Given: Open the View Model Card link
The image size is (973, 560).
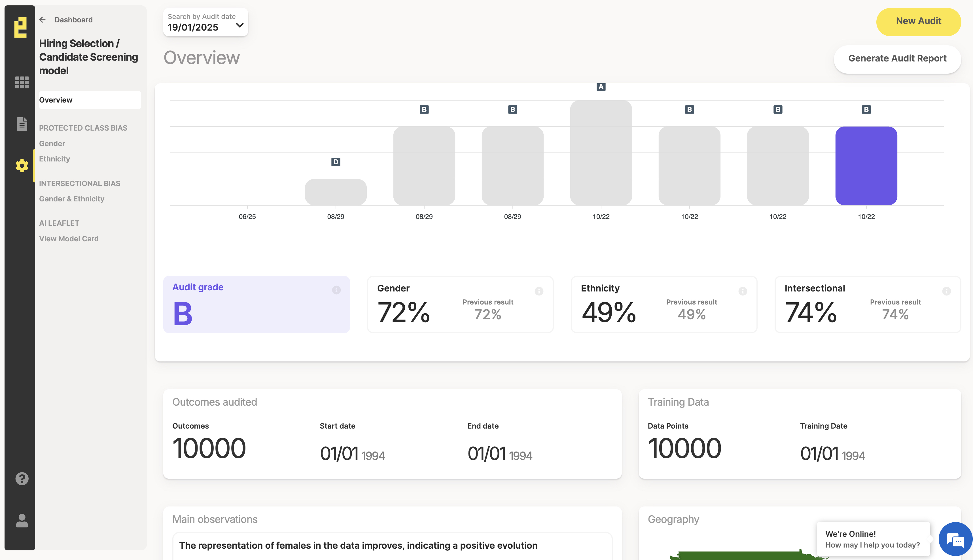Looking at the screenshot, I should 69,239.
